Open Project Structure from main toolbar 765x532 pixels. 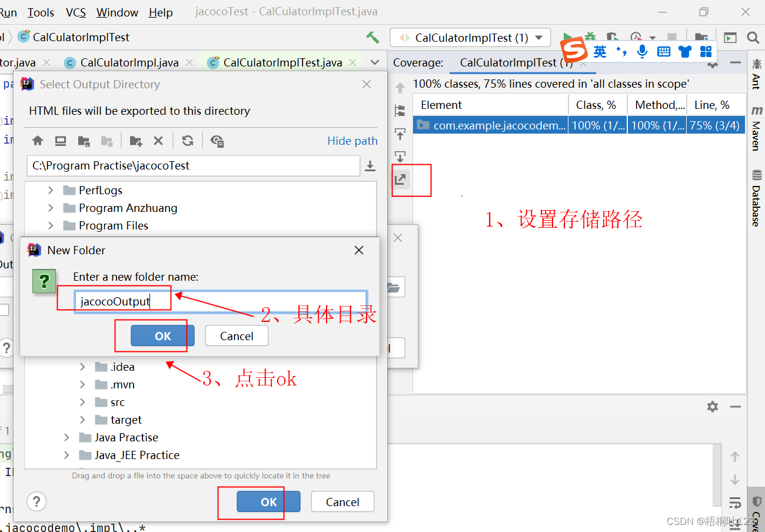(x=701, y=37)
